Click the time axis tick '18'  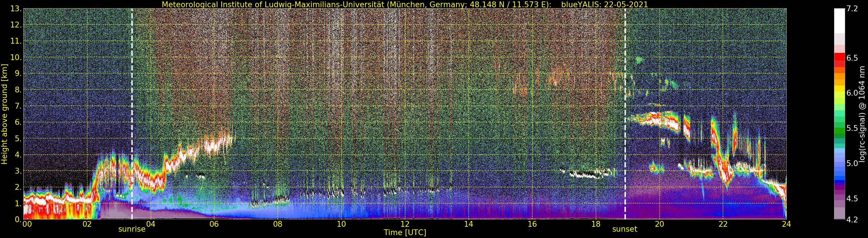pos(596,224)
